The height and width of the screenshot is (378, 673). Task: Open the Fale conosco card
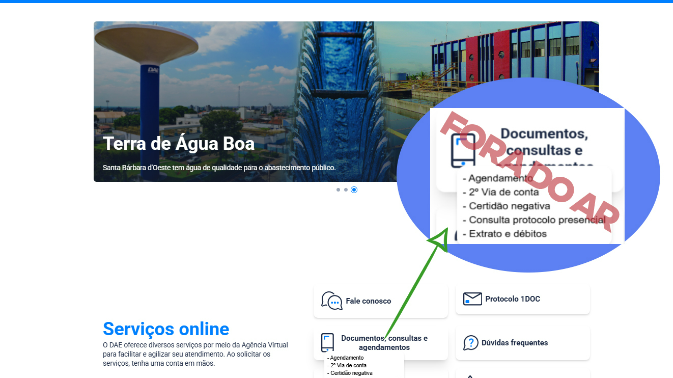(x=381, y=301)
